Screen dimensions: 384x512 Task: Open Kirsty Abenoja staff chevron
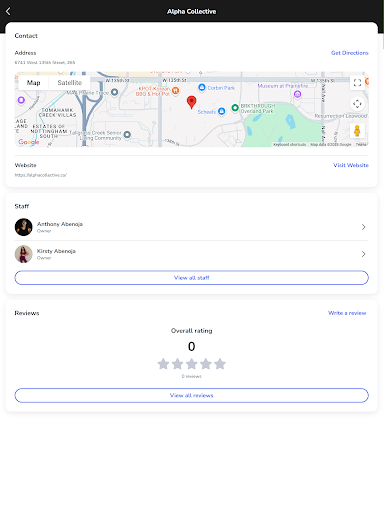pos(363,254)
